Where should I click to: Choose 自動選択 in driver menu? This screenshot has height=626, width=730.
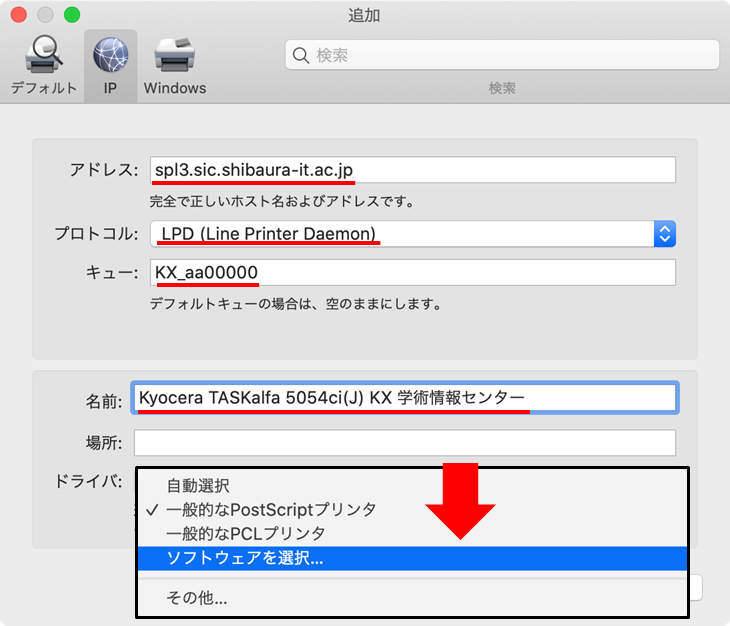click(412, 486)
